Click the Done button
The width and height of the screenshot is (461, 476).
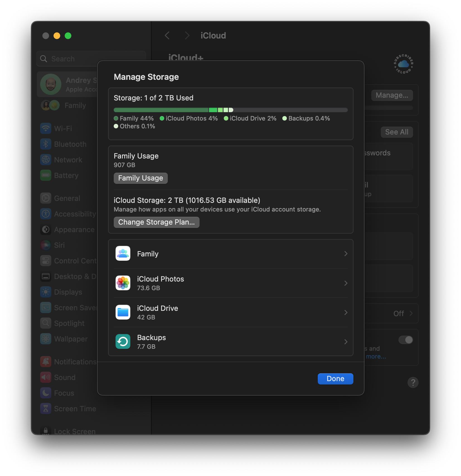click(335, 379)
